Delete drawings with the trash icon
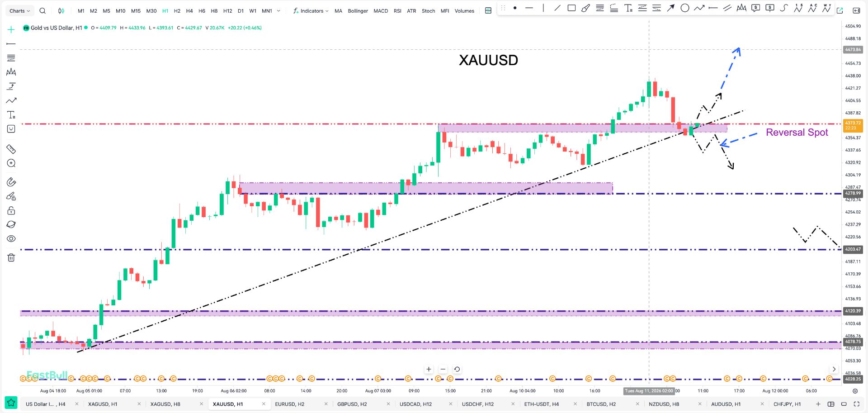 [x=11, y=258]
